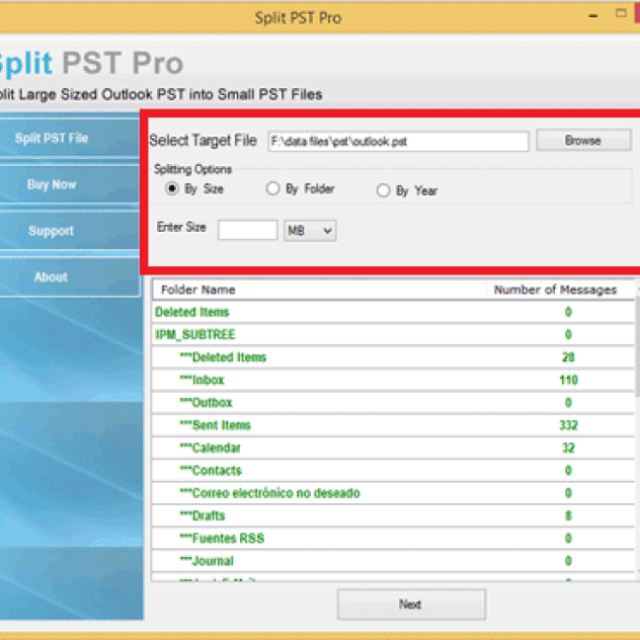Image resolution: width=640 pixels, height=640 pixels.
Task: Open the MB size unit dropdown
Action: 310,231
